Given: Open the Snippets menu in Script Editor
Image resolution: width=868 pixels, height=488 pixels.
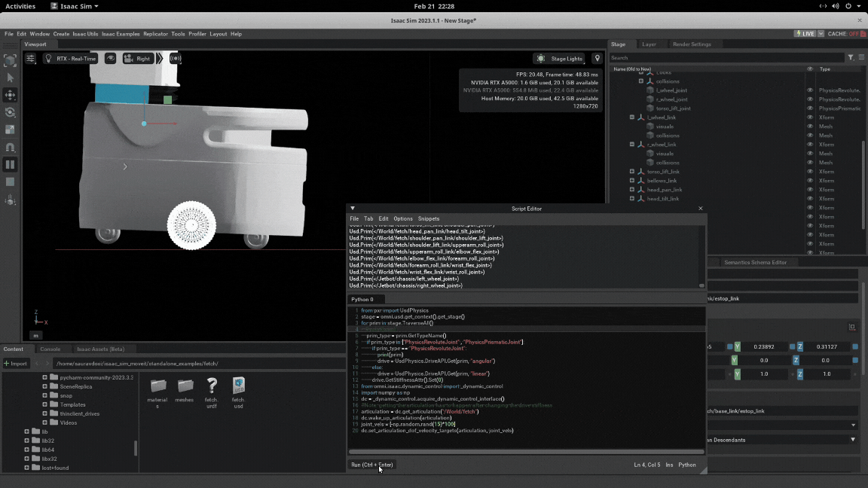Looking at the screenshot, I should click(x=429, y=218).
